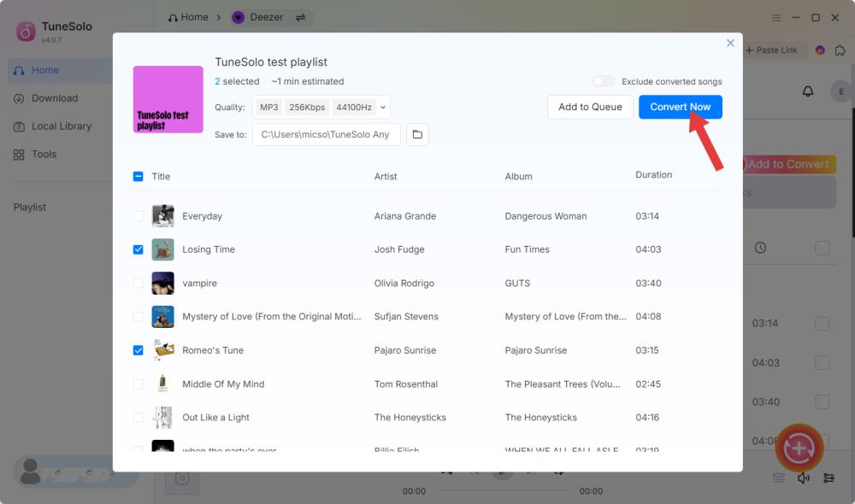This screenshot has height=504, width=855.
Task: Click the 256Kbps bitrate tag
Action: pos(307,108)
